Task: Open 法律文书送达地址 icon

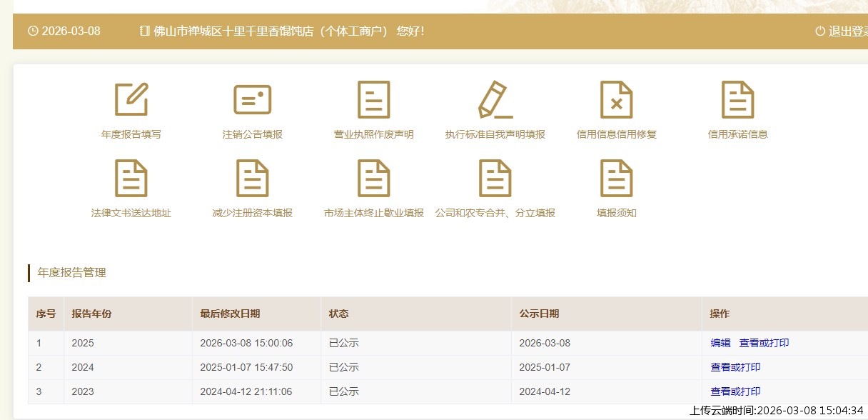Action: pos(131,178)
